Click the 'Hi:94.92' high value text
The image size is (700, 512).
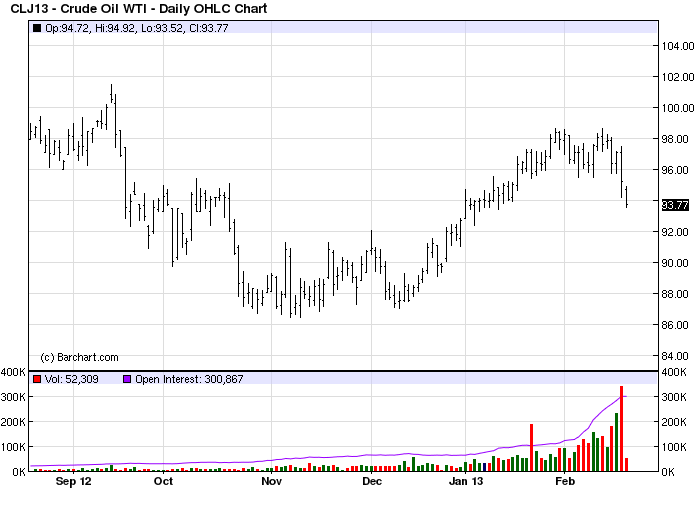tap(115, 28)
